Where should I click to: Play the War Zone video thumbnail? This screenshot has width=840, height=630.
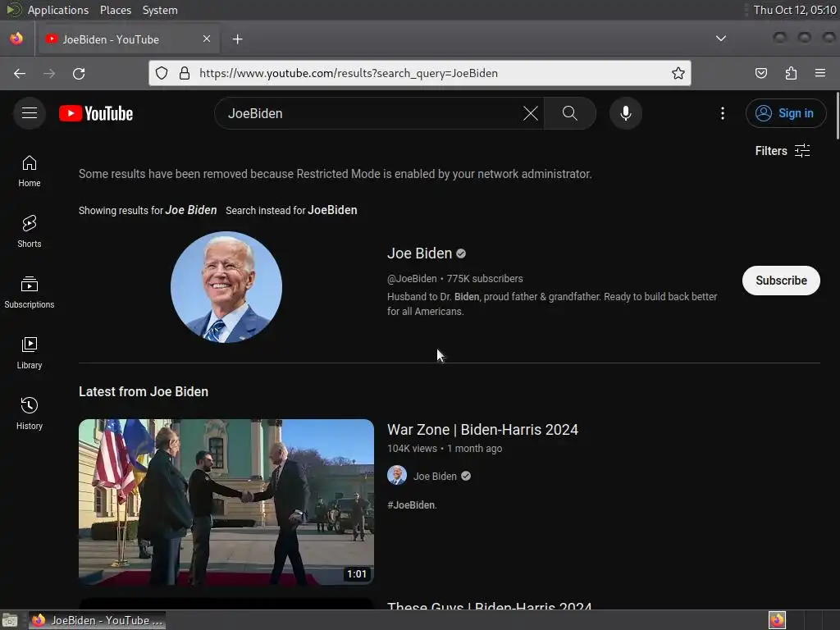226,502
